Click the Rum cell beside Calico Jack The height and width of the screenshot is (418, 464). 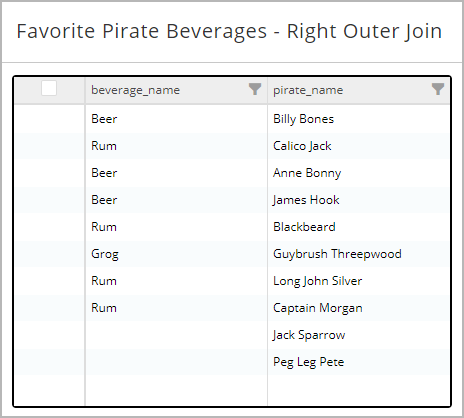pos(176,146)
